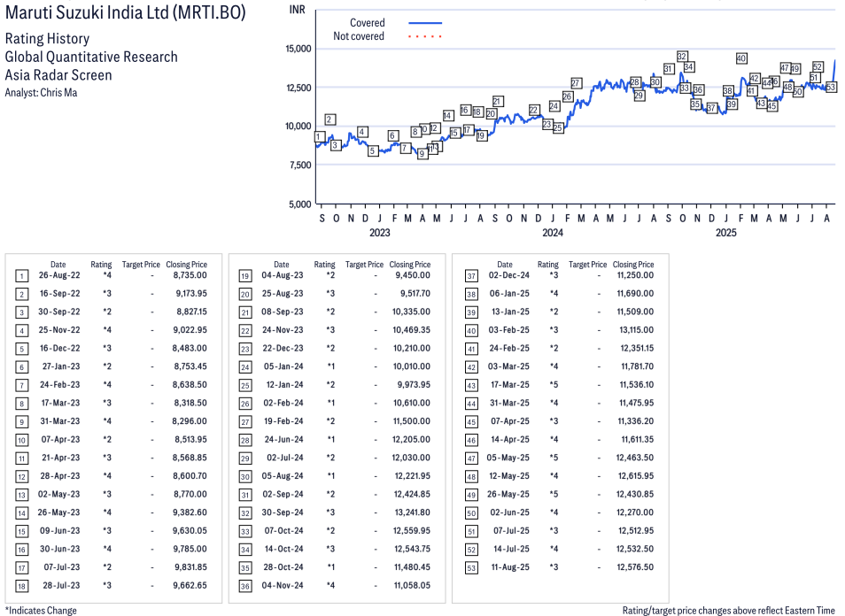Click chart marker 32 at the October 2024 peak
Viewport: 845px width, 616px height.
(682, 56)
